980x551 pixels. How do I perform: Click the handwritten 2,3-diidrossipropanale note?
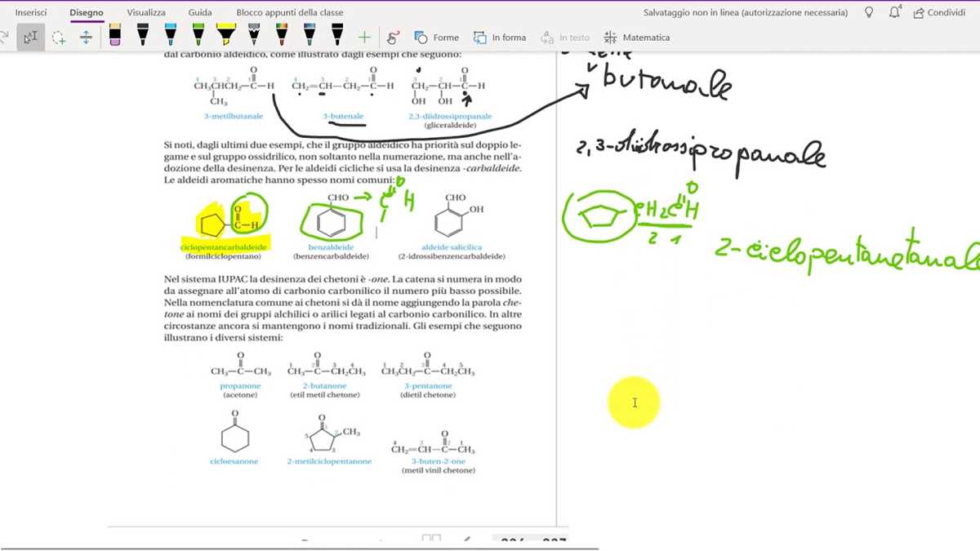(701, 153)
